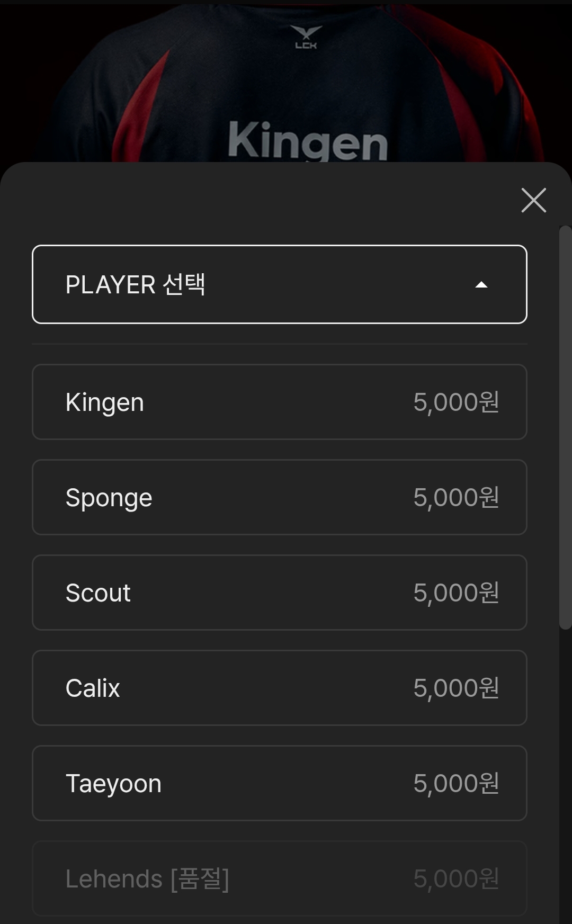The image size is (572, 924).
Task: Tap the 5,000원 price in Calix row
Action: click(456, 688)
